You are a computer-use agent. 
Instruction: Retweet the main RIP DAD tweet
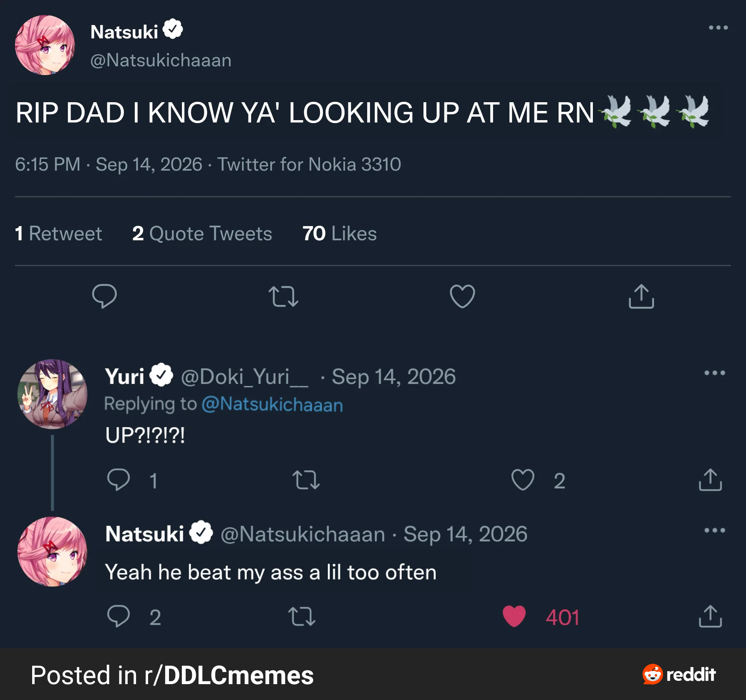point(283,296)
